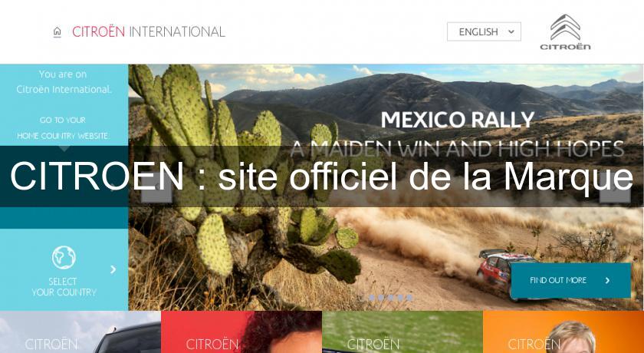Click Go To Your Home Country Website
Viewport: 644px width, 353px height.
pos(63,128)
